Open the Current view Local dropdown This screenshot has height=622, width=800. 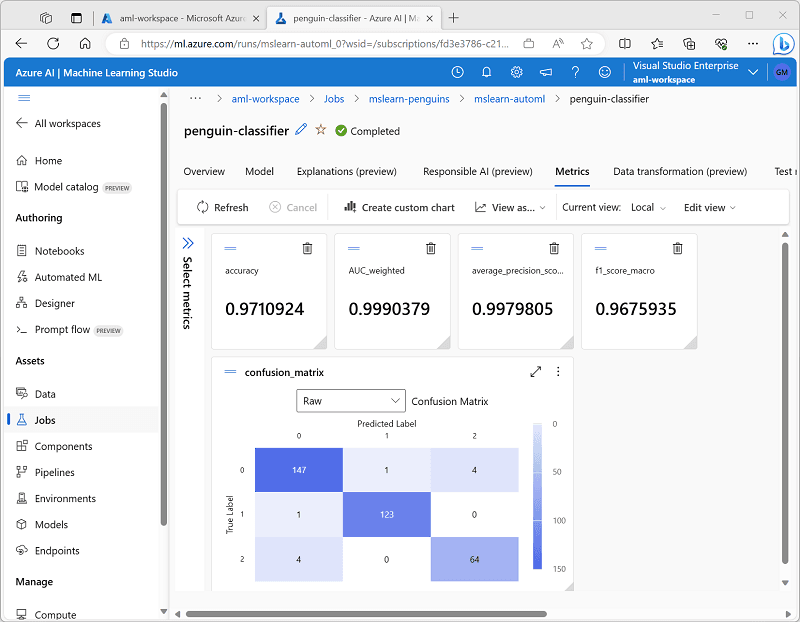tap(648, 207)
